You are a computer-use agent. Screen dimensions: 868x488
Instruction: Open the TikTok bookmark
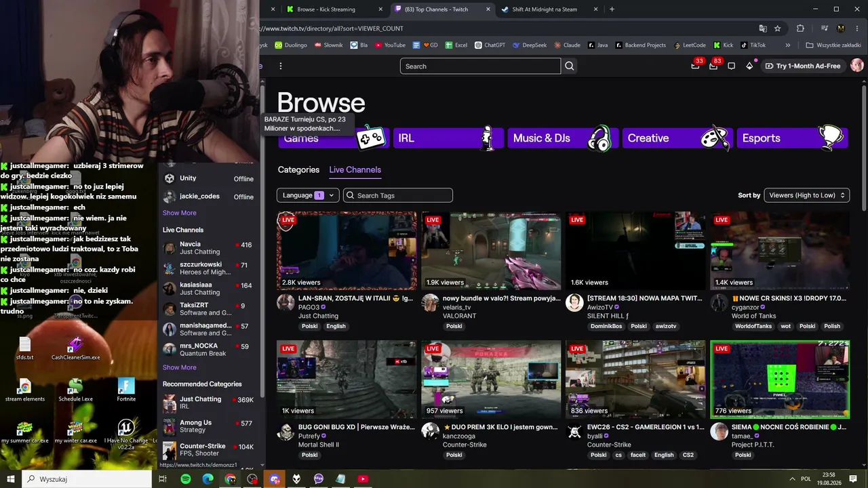(x=753, y=45)
